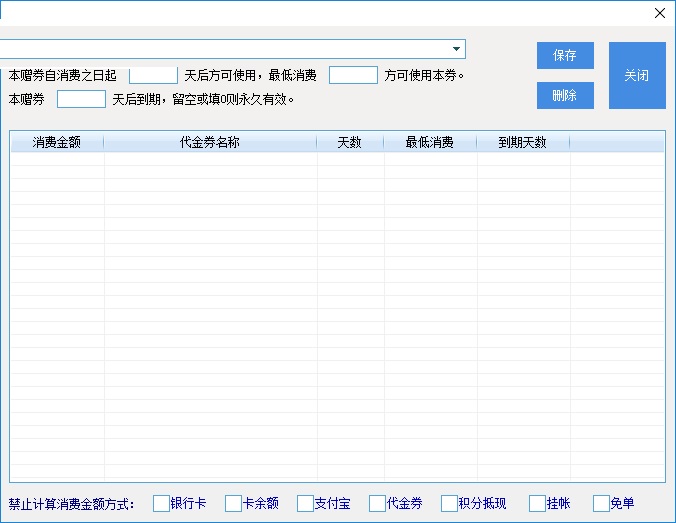Check the 银行卡 checkbox
This screenshot has width=676, height=523.
(161, 503)
